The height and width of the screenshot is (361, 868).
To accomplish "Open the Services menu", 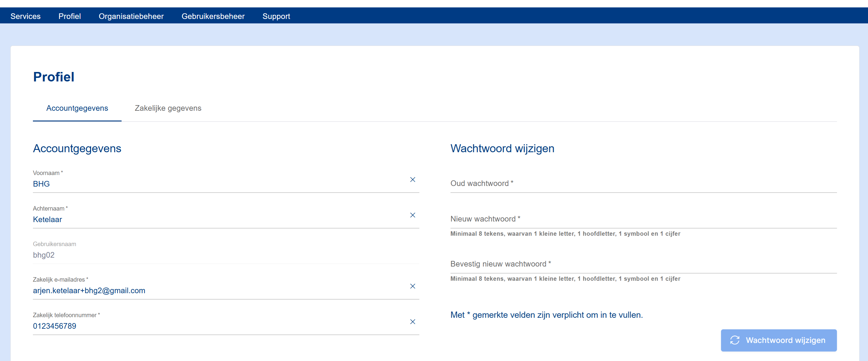I will click(26, 16).
